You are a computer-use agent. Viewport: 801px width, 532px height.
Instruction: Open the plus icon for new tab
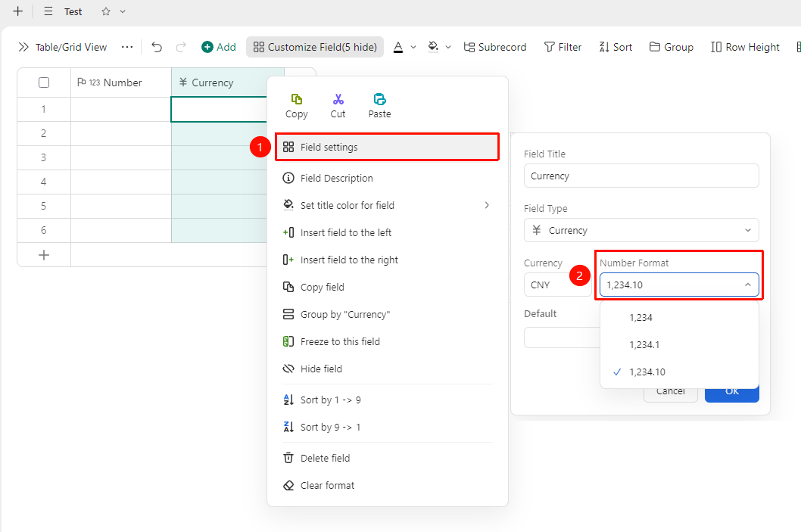(18, 11)
